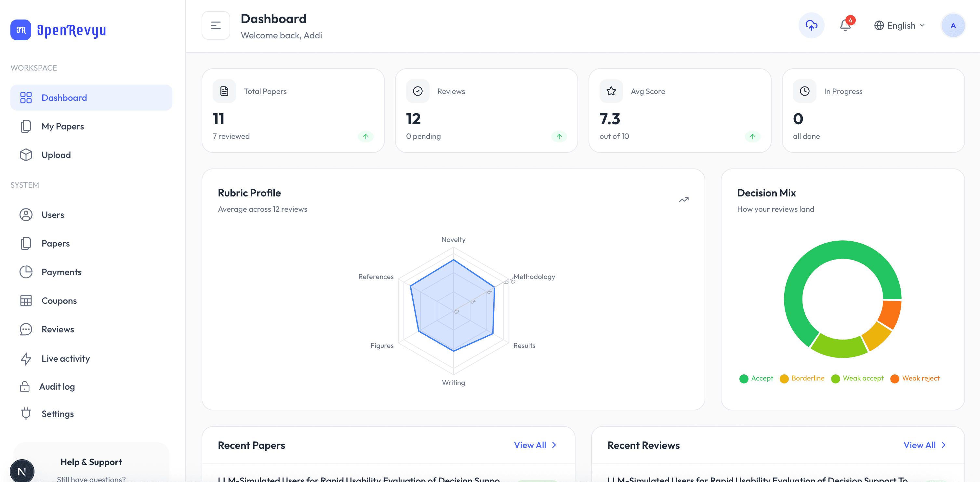Click 'all done' in In Progress card

point(806,136)
